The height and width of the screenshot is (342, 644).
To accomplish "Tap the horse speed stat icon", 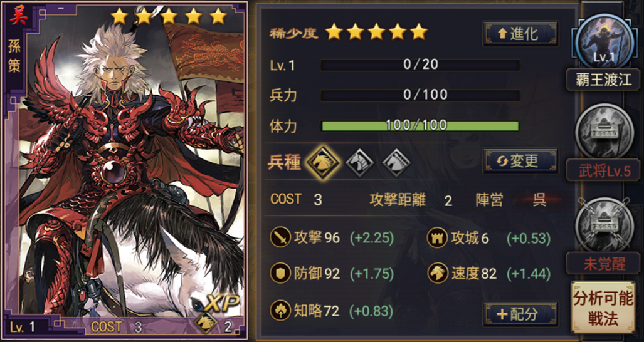I will 437,274.
